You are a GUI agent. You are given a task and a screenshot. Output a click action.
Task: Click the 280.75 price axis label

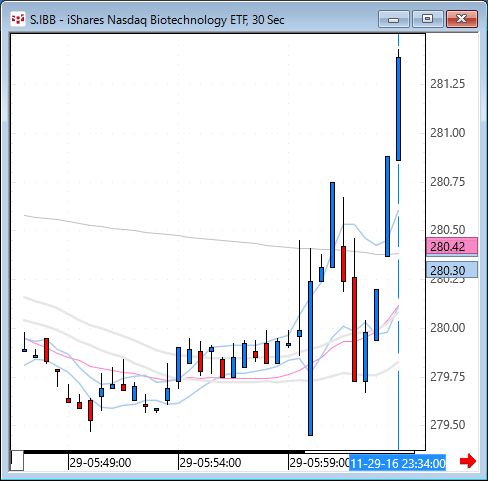point(447,182)
